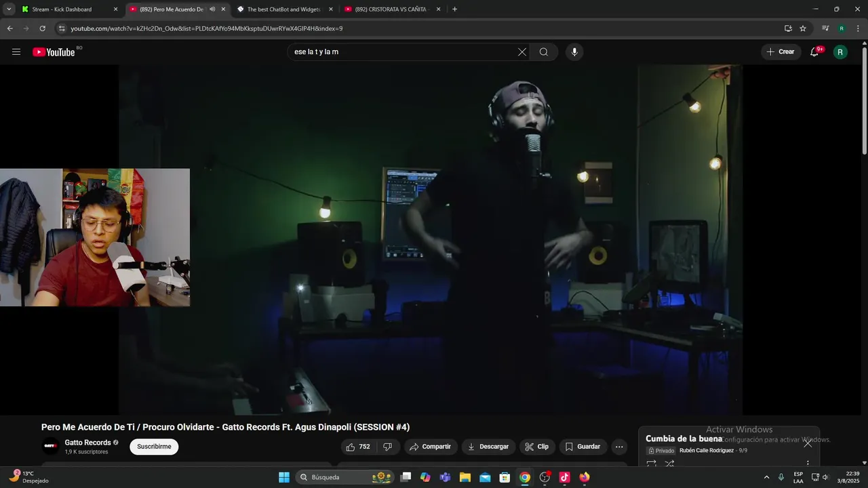Open more actions ellipsis beside Guardar
This screenshot has width=868, height=488.
click(618, 447)
